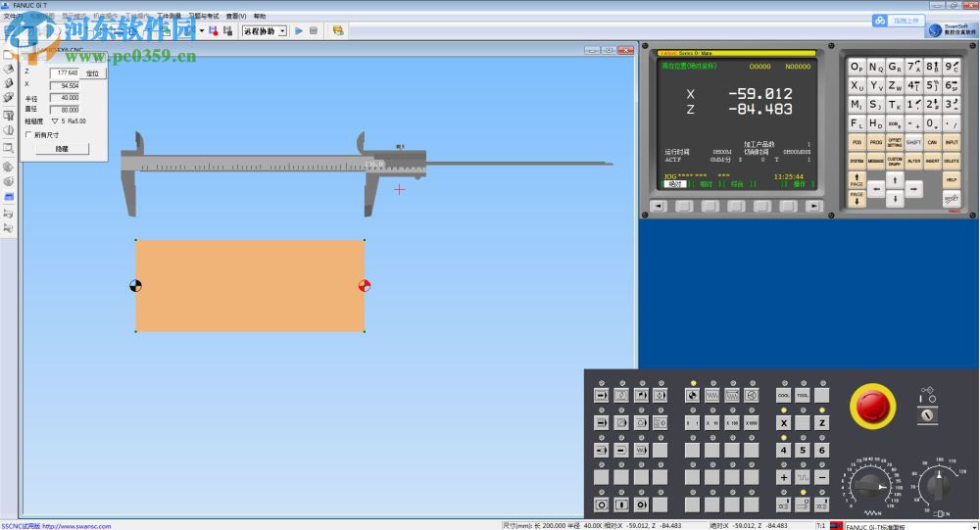Click the minus jog direction button

click(822, 477)
